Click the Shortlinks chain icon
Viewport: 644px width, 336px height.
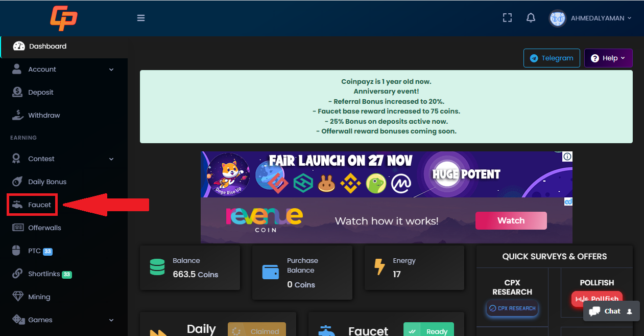pyautogui.click(x=18, y=274)
